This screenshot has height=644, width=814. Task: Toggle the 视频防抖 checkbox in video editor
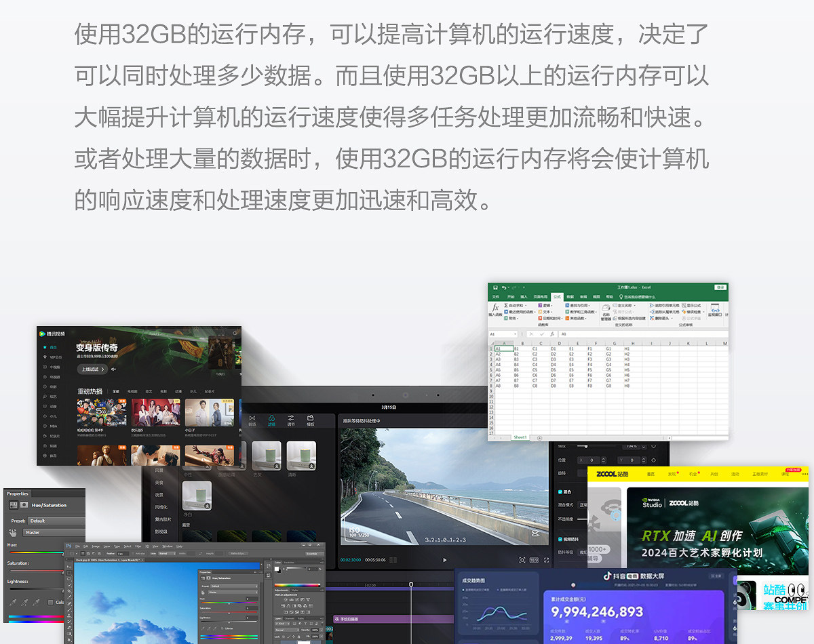[560, 540]
